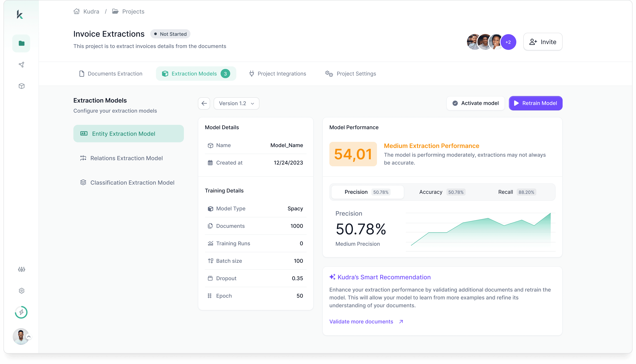Open the settings gear in sidebar
Image resolution: width=636 pixels, height=364 pixels.
[x=22, y=291]
